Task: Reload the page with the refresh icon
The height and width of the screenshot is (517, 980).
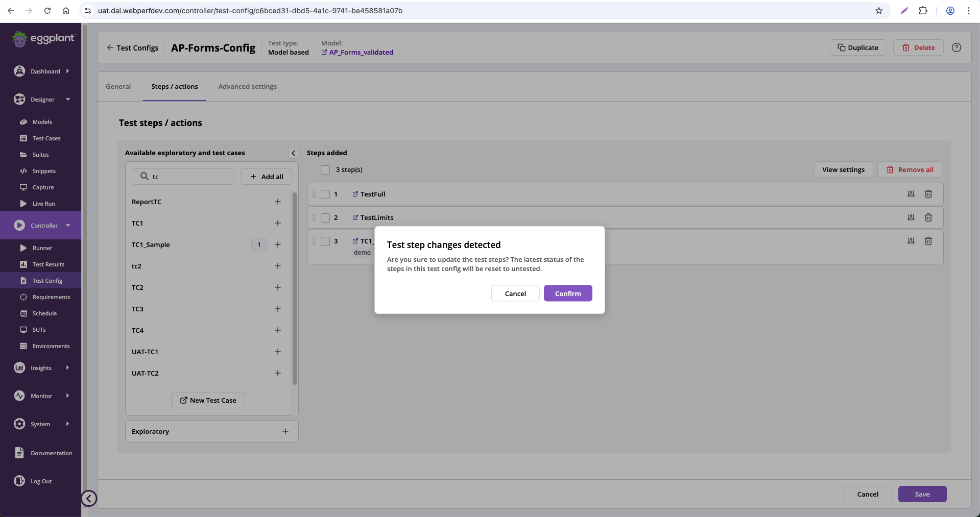Action: [47, 11]
